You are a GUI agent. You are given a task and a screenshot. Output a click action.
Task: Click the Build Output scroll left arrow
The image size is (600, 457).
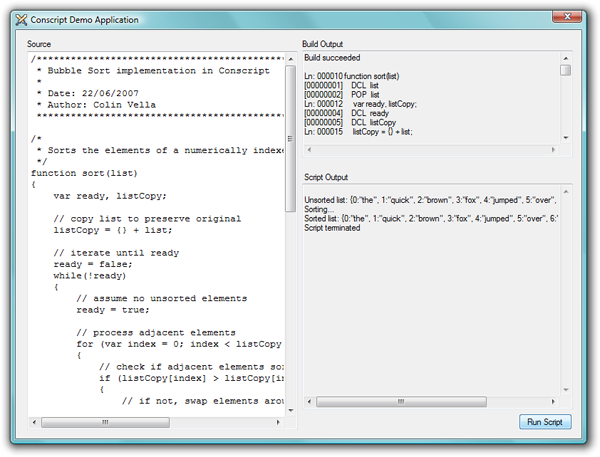(x=309, y=150)
